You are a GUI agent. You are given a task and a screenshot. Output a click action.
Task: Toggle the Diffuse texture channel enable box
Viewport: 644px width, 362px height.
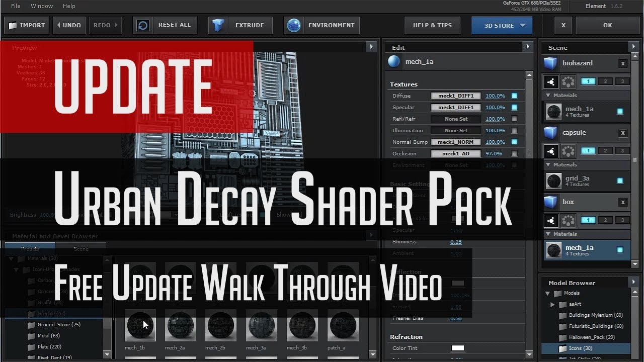[x=514, y=96]
